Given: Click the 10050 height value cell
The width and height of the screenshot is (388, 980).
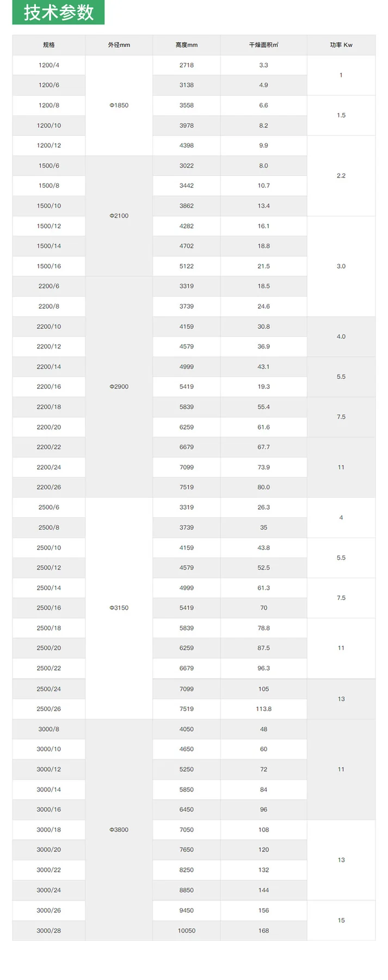Looking at the screenshot, I should (187, 930).
